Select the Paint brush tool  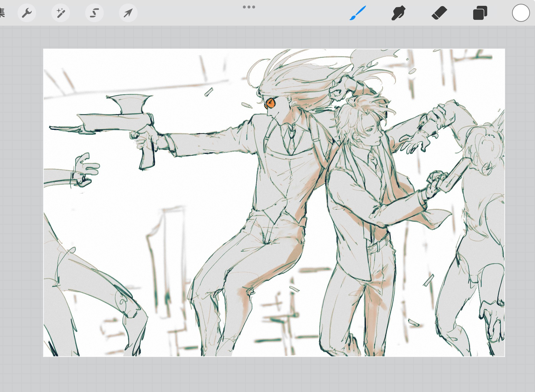click(358, 13)
